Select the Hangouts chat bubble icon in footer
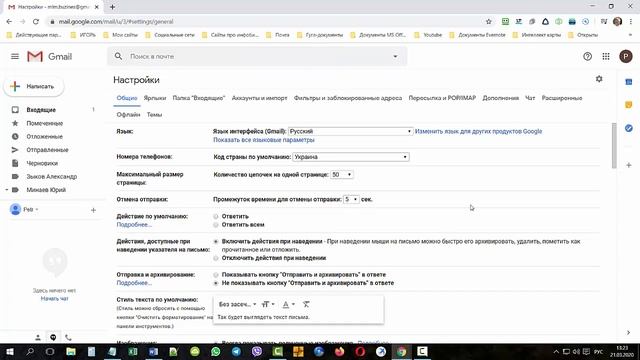640x360 pixels. pyautogui.click(x=53, y=338)
